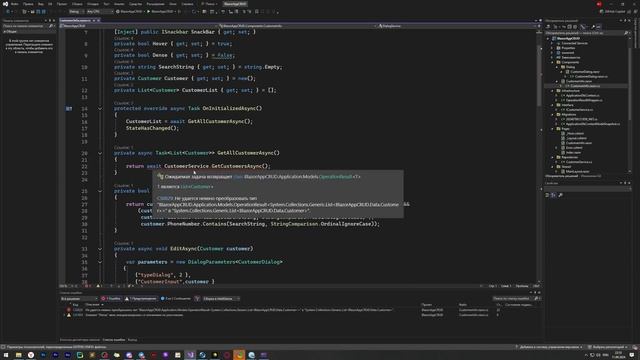Toggle the Errors filter in Error List
The image size is (640, 360).
pos(111,299)
